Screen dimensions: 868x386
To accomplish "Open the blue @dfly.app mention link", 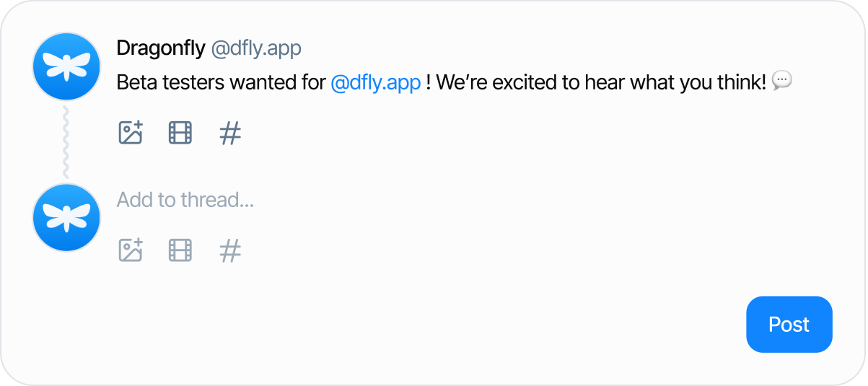I will [375, 83].
